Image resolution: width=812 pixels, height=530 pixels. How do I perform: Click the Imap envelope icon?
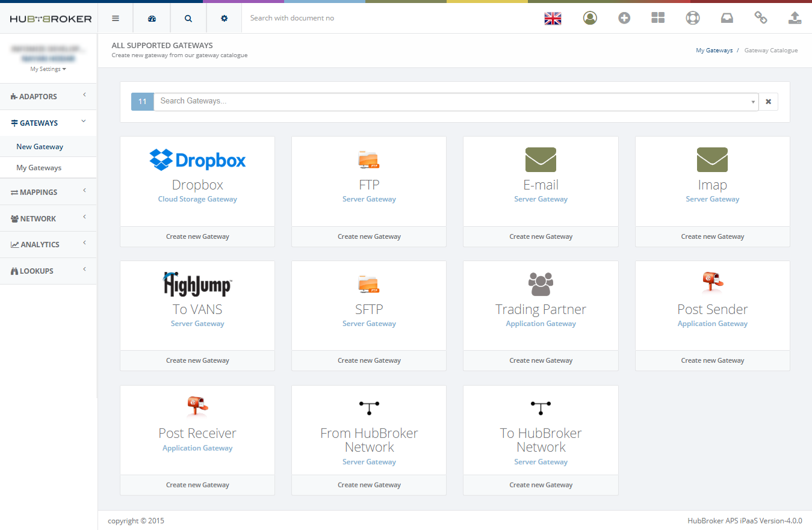click(713, 159)
